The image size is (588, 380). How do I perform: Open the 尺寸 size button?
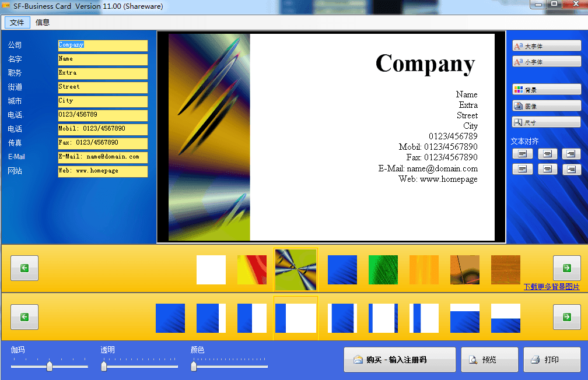[x=546, y=122]
